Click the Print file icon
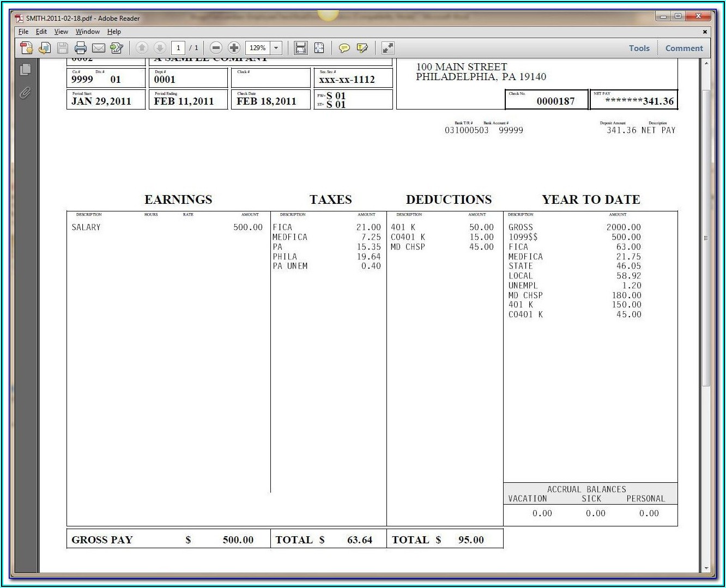Screen dimensions: 726x588 pos(81,48)
